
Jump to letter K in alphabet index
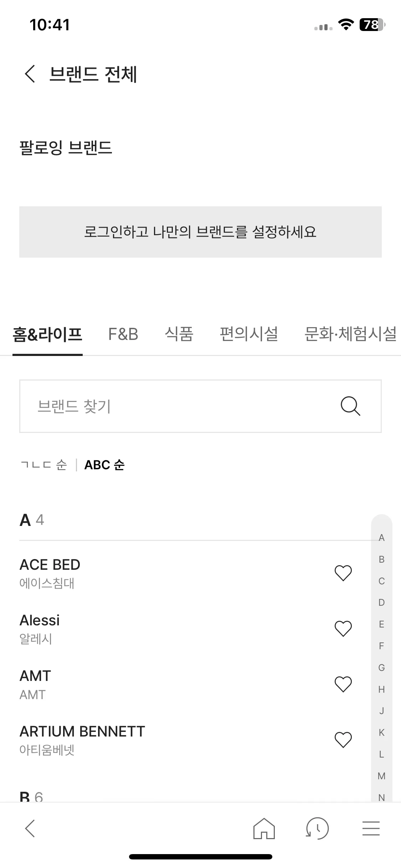tap(381, 733)
